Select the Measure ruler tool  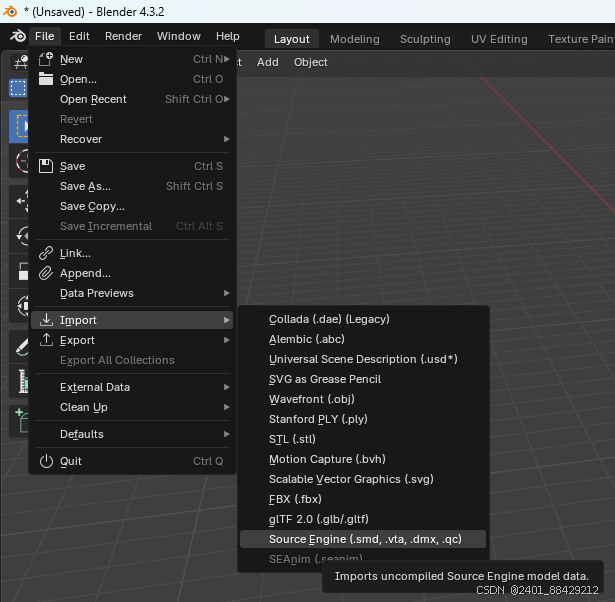20,381
